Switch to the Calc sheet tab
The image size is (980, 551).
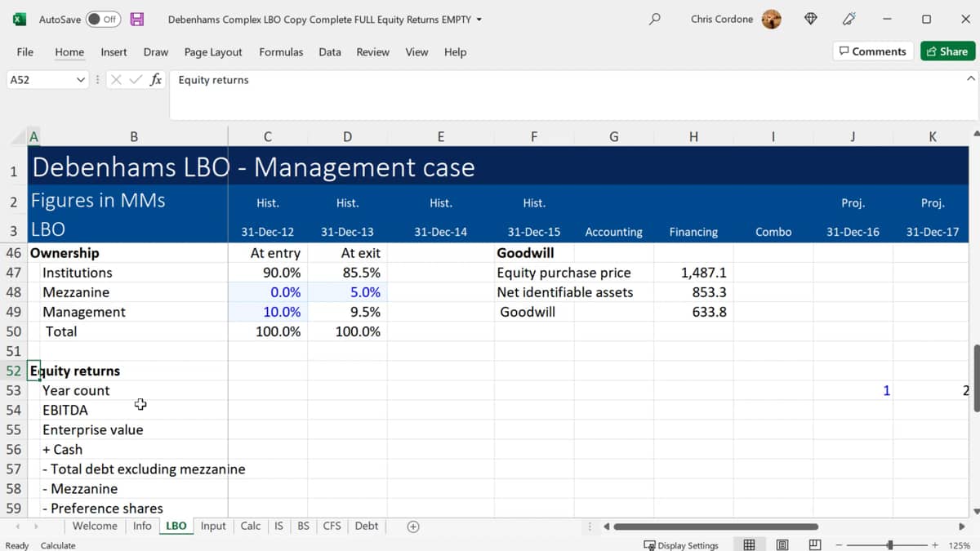[251, 526]
